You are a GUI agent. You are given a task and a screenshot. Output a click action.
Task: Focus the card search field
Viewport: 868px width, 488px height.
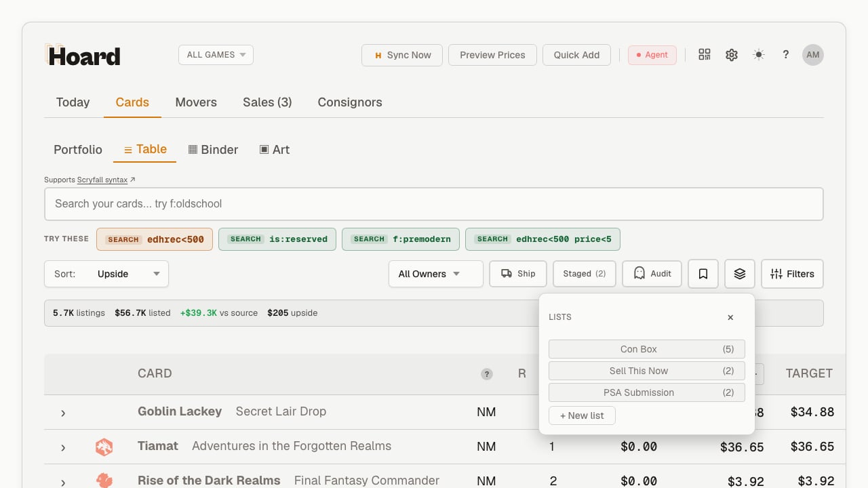434,204
